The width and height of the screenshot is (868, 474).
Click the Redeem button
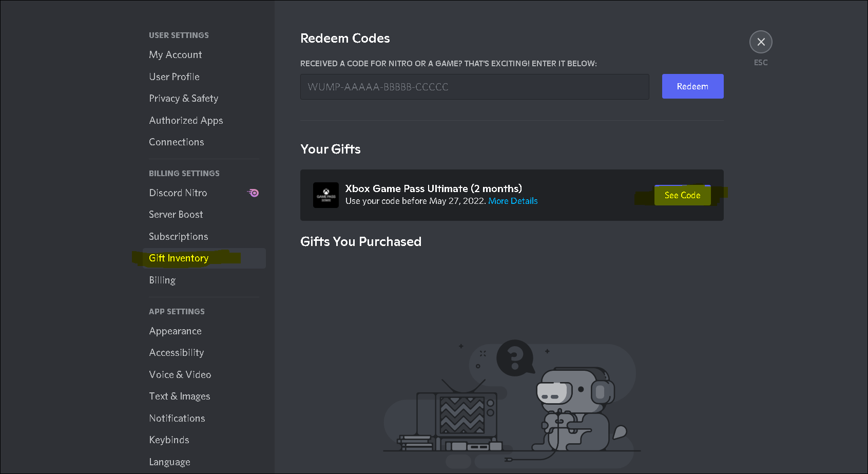692,86
